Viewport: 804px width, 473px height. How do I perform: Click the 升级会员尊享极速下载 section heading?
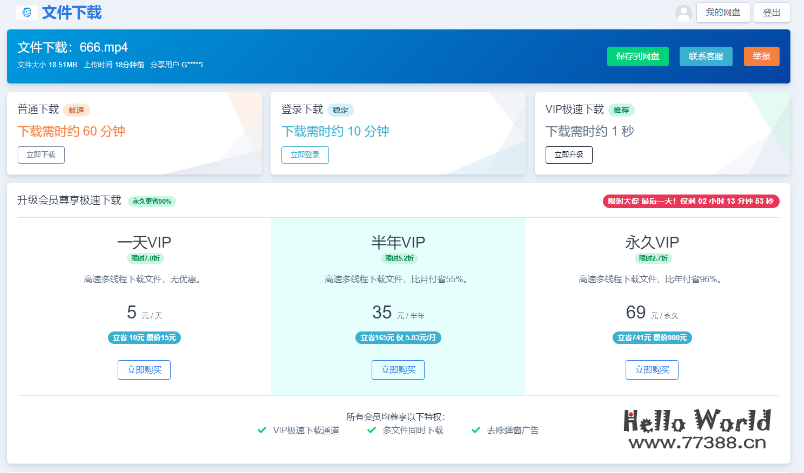tap(69, 200)
